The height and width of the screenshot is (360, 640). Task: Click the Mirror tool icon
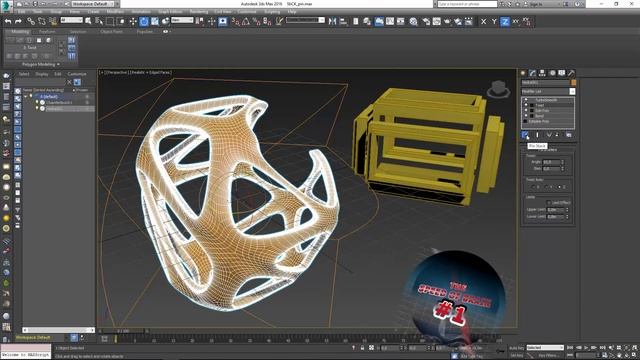pos(332,21)
